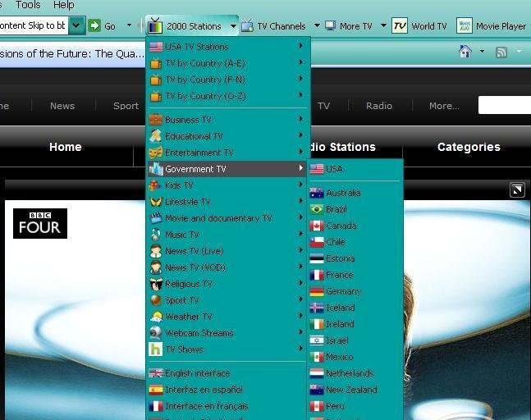Open the More... site link
The height and width of the screenshot is (420, 531).
click(444, 106)
